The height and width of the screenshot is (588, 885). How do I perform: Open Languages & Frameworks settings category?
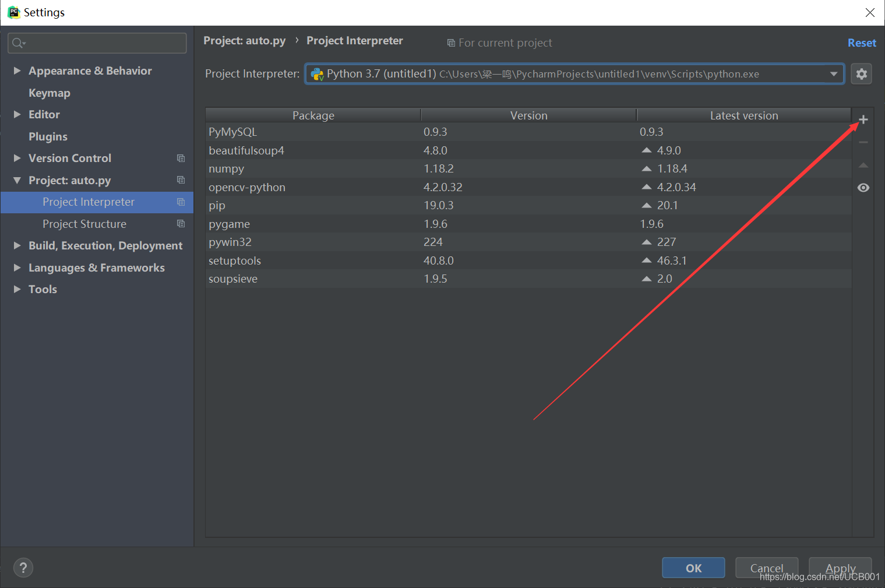pos(97,267)
